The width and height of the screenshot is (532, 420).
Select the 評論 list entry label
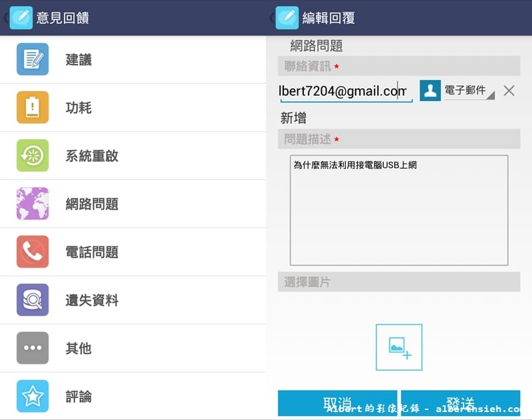pos(78,397)
